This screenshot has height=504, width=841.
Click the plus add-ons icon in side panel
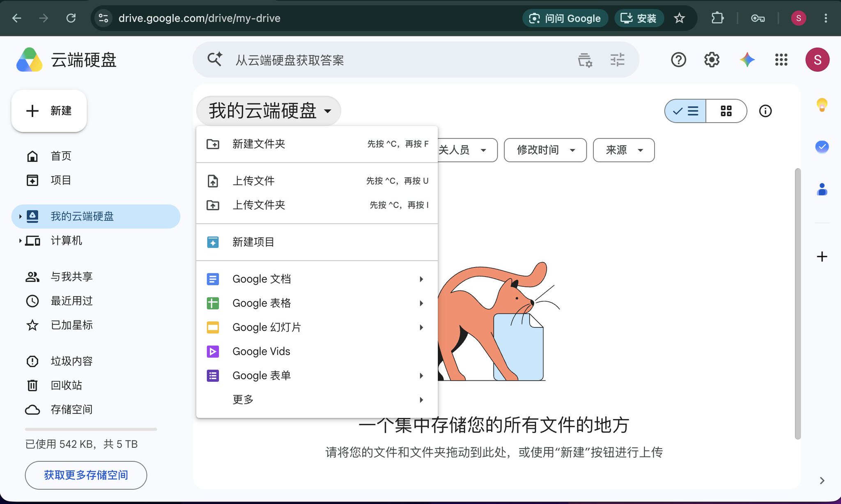click(x=822, y=257)
